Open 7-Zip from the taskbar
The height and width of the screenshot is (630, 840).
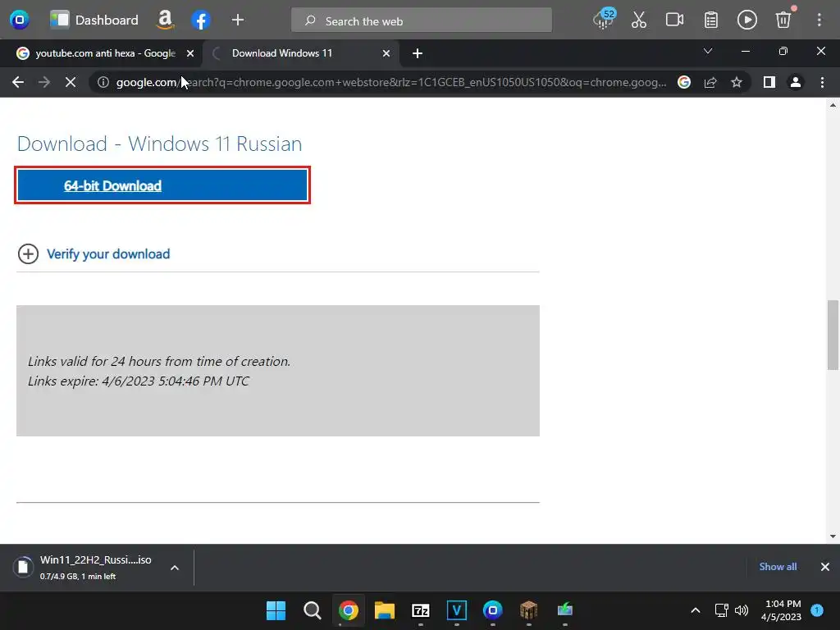tap(421, 610)
